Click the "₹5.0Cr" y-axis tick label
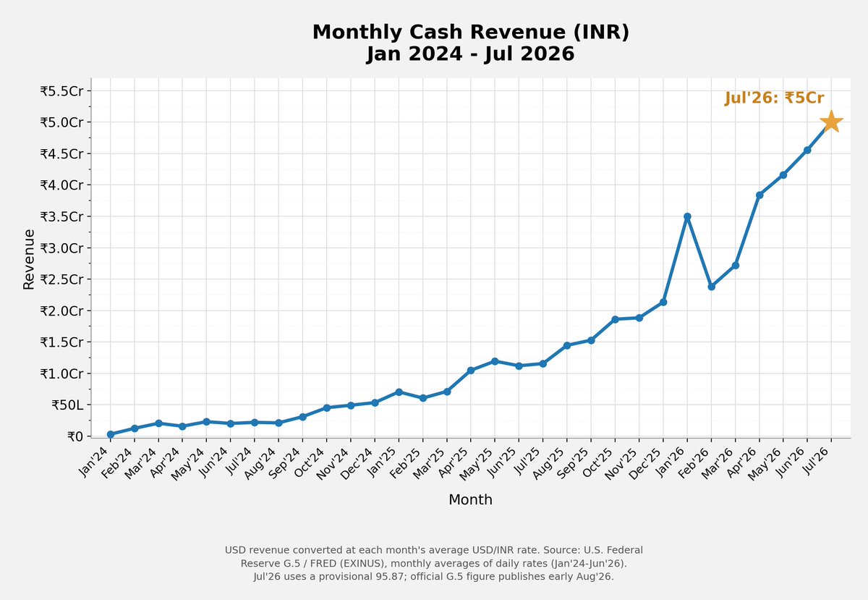 (x=61, y=122)
